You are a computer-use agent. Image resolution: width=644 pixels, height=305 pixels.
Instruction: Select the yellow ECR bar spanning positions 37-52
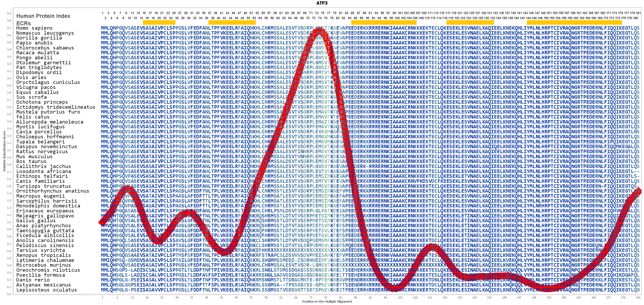click(232, 22)
